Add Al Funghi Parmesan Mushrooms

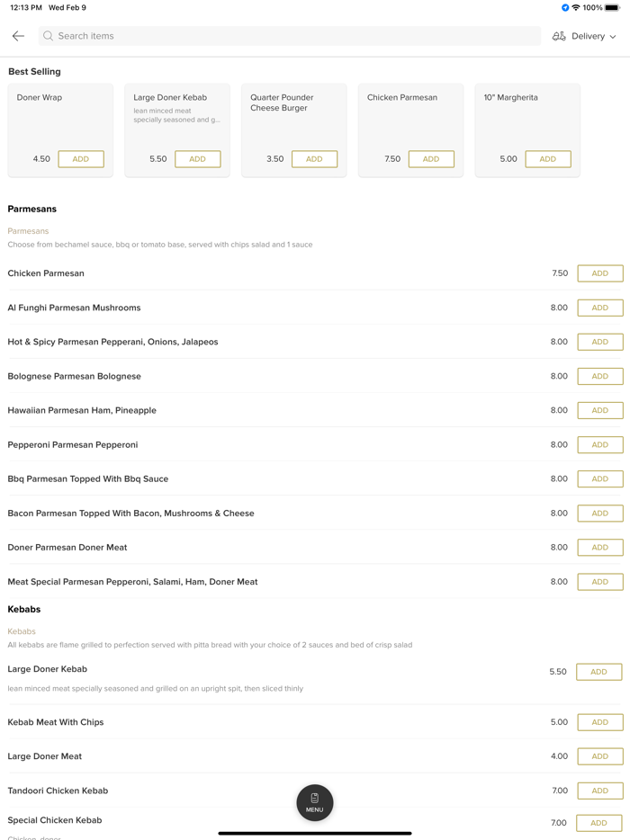(600, 308)
